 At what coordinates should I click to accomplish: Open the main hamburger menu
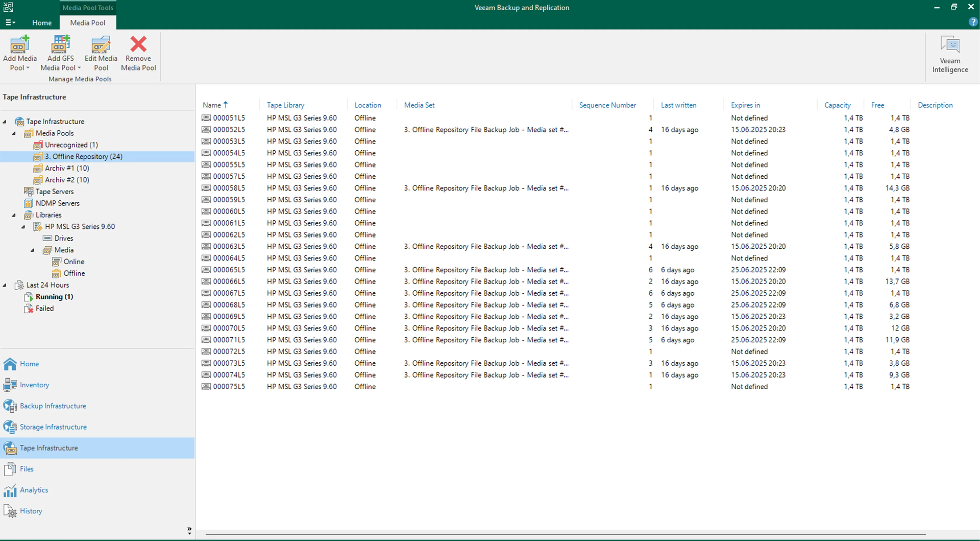click(10, 22)
